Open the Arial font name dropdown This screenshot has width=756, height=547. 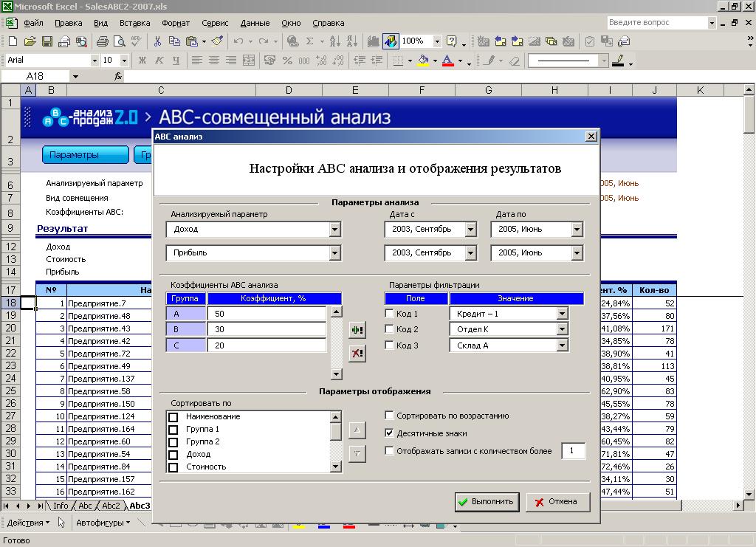(x=94, y=61)
